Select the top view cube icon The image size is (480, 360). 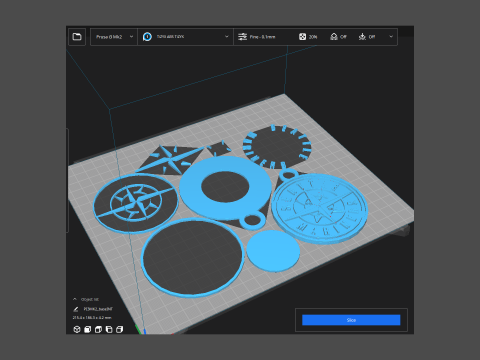[x=98, y=330]
